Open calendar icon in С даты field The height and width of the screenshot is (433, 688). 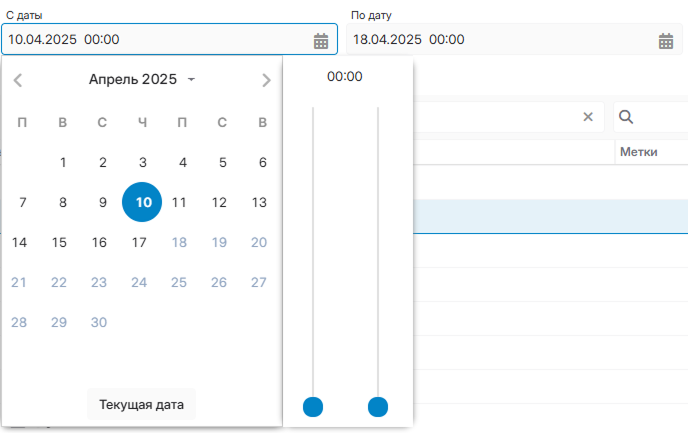[321, 41]
